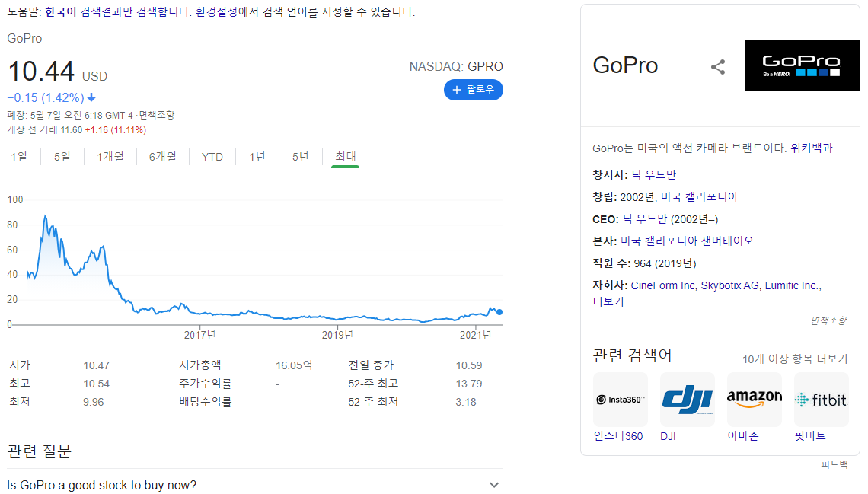
Task: Select the DJI related search icon
Action: point(687,399)
